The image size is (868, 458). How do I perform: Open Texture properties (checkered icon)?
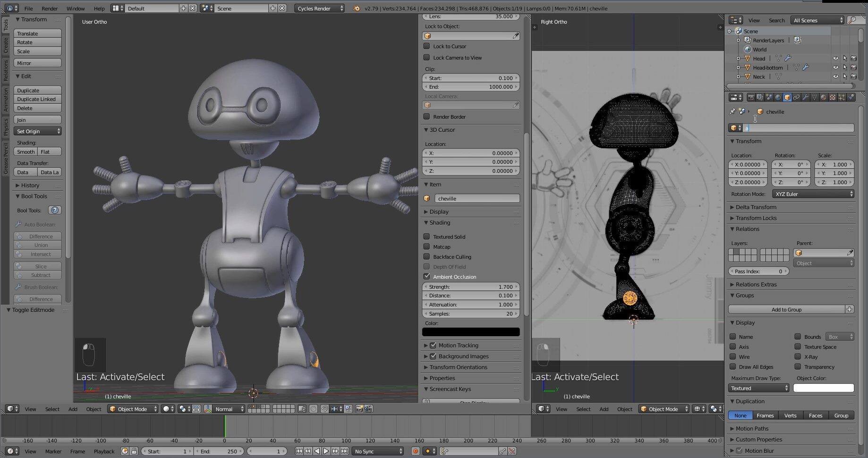click(833, 97)
